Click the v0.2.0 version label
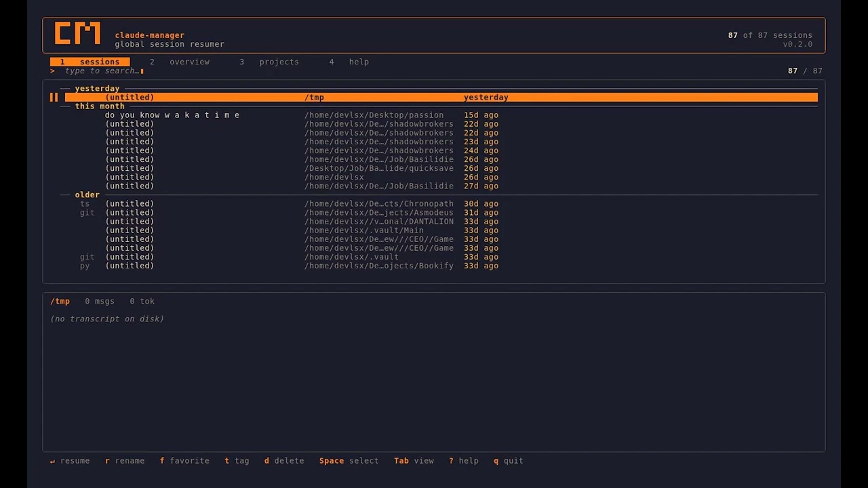Image resolution: width=868 pixels, height=488 pixels. (797, 44)
